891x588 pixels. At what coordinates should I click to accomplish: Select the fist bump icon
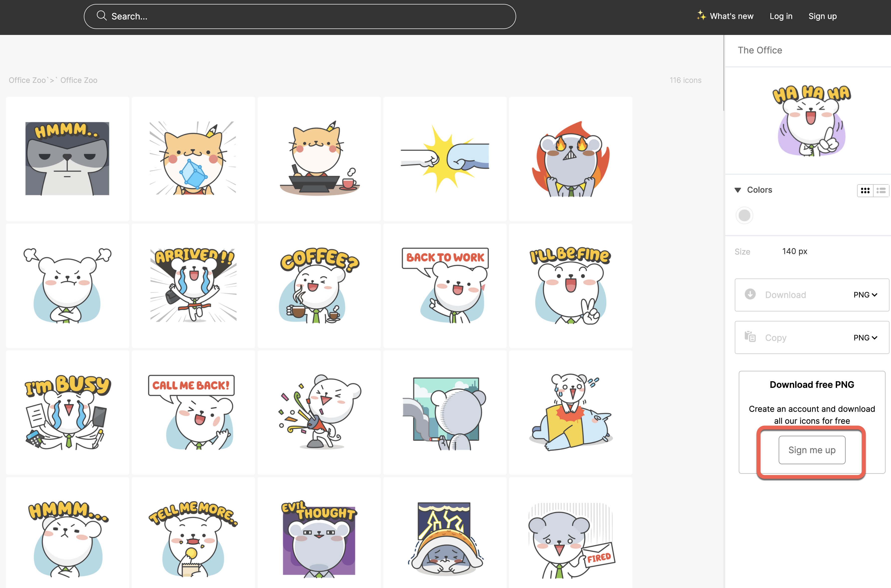pos(444,159)
